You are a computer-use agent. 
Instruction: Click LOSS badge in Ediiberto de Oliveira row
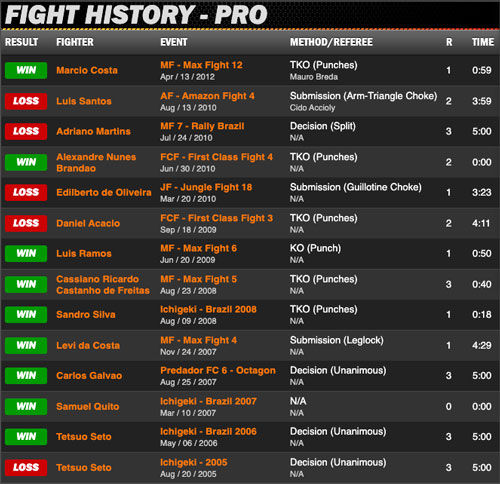26,192
